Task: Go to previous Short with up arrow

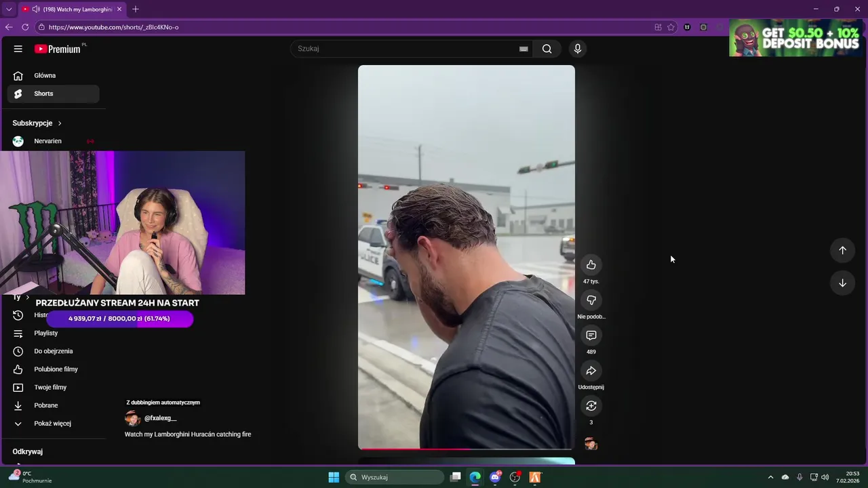Action: pyautogui.click(x=842, y=250)
